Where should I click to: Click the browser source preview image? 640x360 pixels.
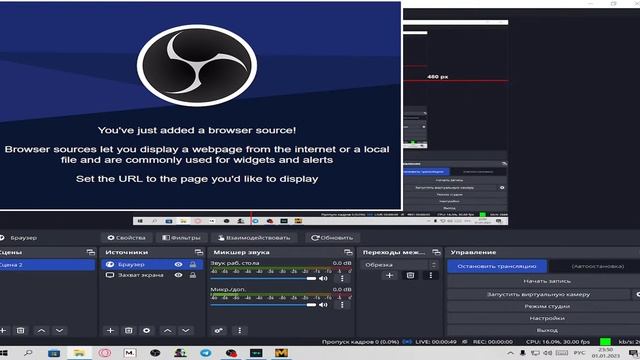point(200,106)
